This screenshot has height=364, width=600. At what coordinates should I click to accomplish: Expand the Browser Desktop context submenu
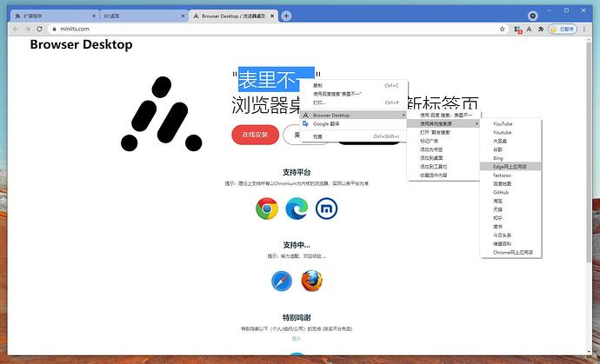tap(354, 115)
